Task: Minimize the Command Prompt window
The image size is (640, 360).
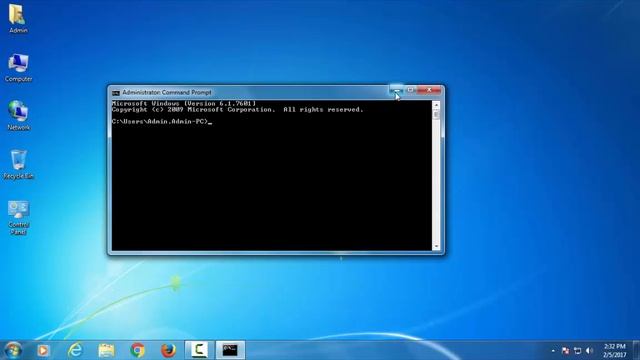Action: [396, 90]
